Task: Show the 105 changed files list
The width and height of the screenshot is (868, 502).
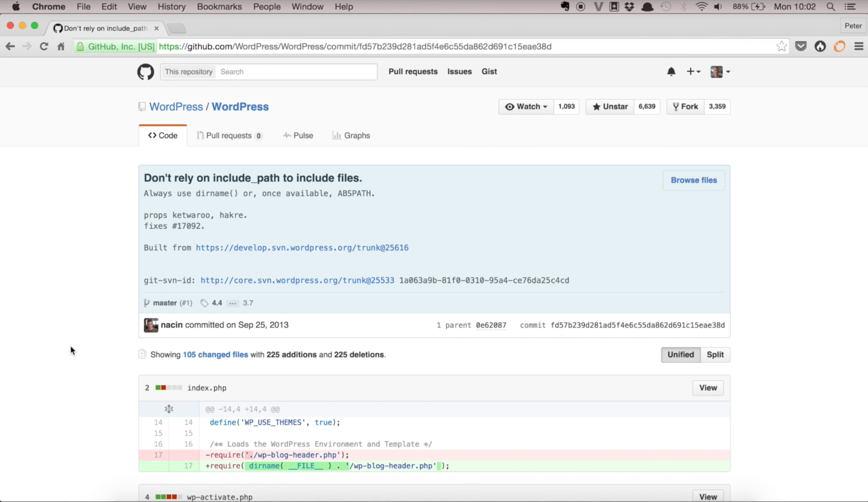Action: [x=215, y=355]
